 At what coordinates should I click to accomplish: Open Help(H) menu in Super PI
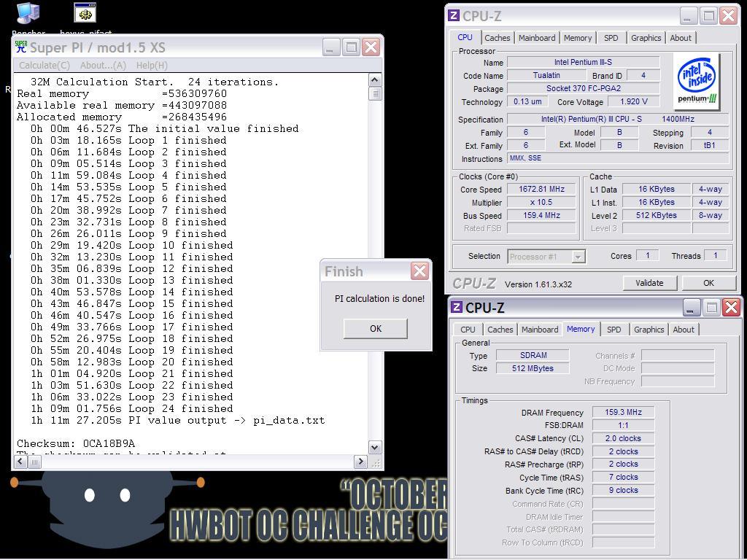coord(152,65)
